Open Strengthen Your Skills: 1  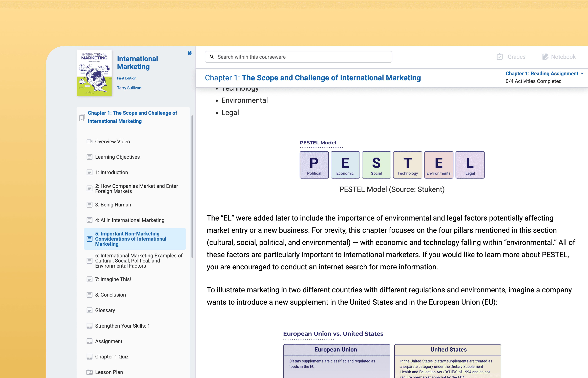pyautogui.click(x=122, y=326)
